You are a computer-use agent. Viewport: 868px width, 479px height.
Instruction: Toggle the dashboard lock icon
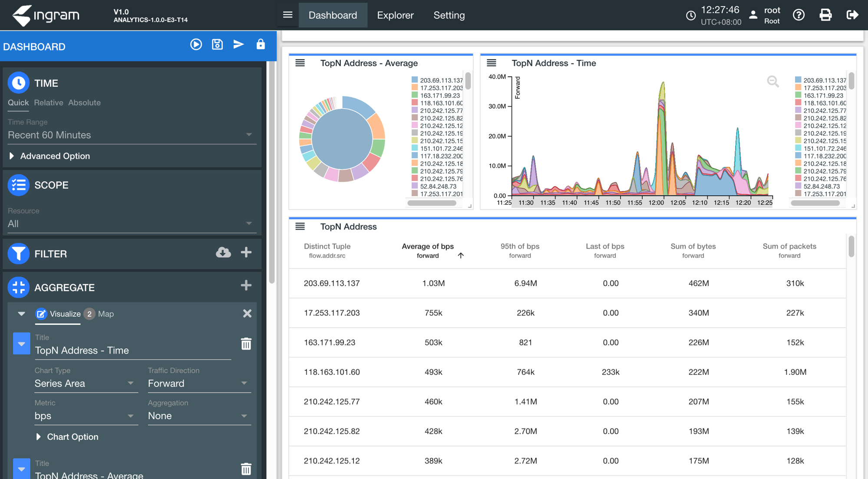pyautogui.click(x=261, y=45)
